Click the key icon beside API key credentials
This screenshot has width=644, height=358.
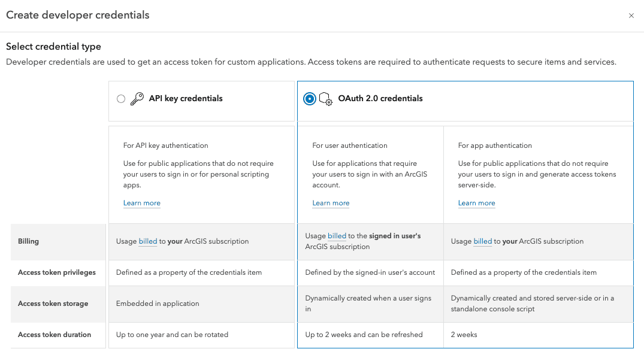point(137,99)
